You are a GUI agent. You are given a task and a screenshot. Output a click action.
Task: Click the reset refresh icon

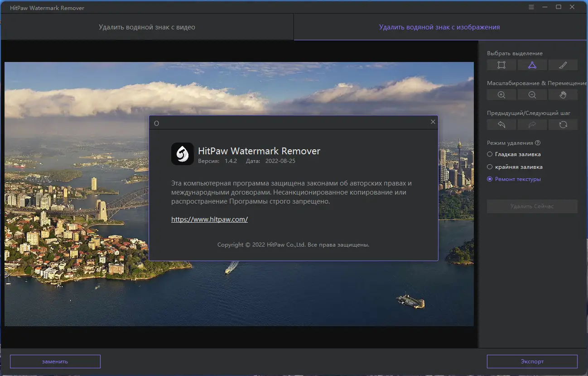point(563,124)
